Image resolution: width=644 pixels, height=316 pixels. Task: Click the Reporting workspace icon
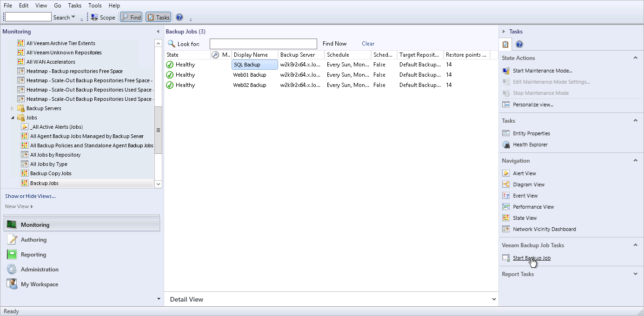[x=12, y=255]
